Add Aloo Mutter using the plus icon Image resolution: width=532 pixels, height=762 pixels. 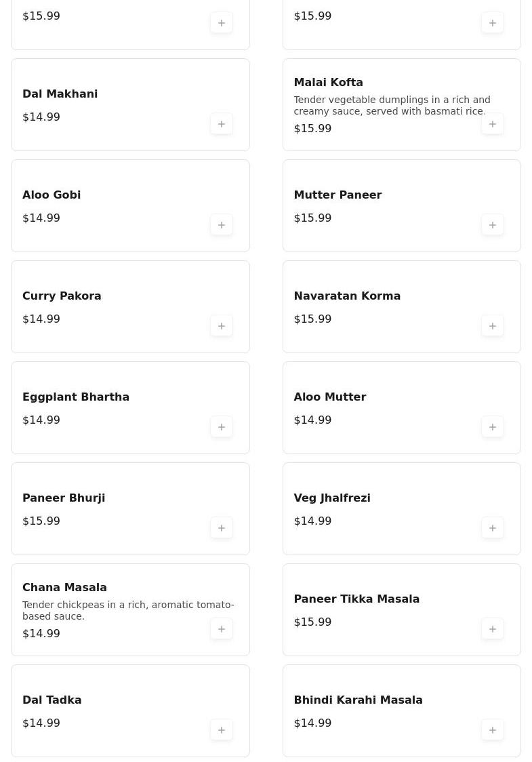pyautogui.click(x=493, y=427)
